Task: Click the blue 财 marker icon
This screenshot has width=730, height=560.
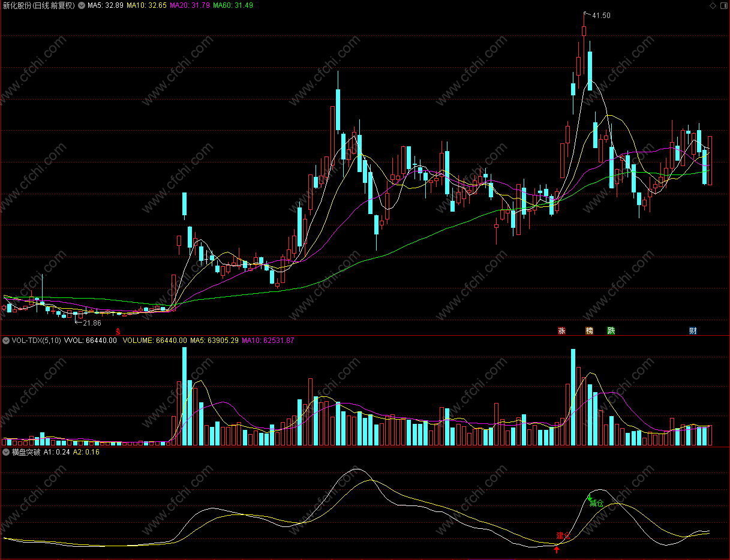Action: [693, 330]
